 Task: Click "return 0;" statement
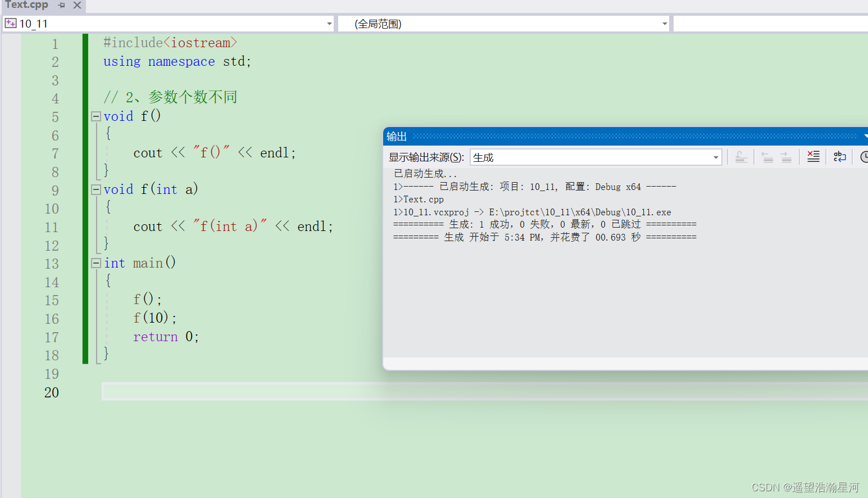tap(166, 337)
